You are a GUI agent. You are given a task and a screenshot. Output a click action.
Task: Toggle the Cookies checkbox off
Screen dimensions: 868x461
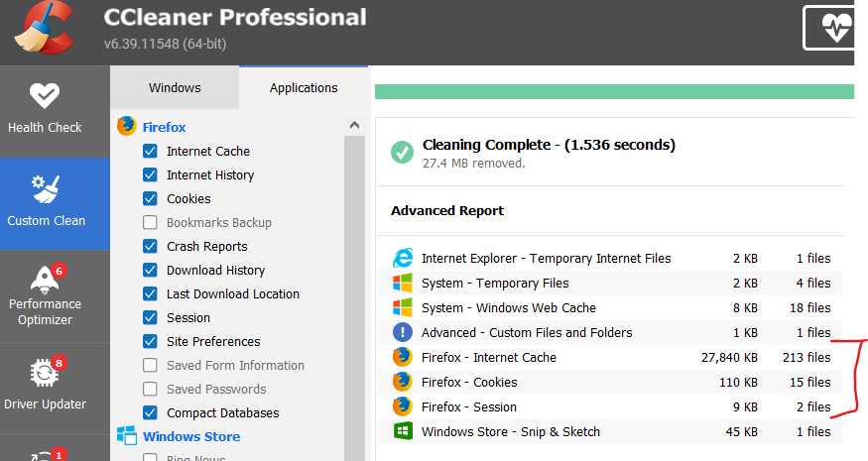click(x=150, y=199)
